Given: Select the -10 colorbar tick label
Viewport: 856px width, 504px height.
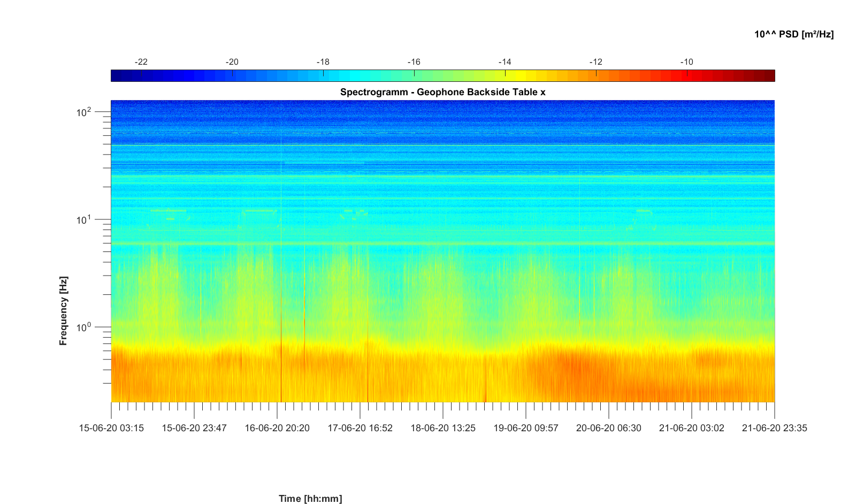Looking at the screenshot, I should [686, 62].
